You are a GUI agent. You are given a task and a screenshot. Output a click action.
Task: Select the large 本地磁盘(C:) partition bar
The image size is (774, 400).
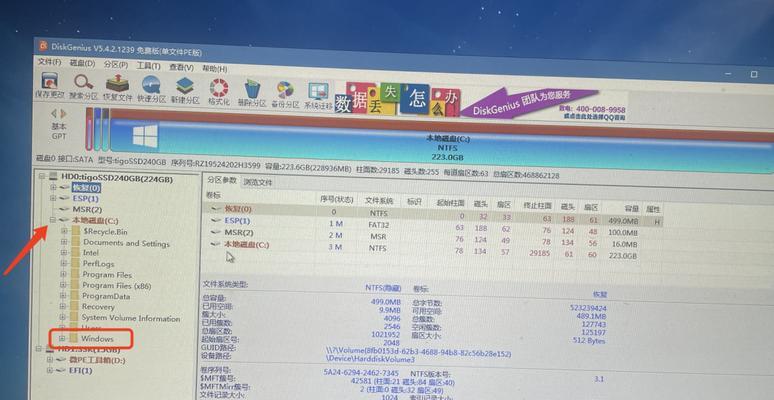coord(442,141)
